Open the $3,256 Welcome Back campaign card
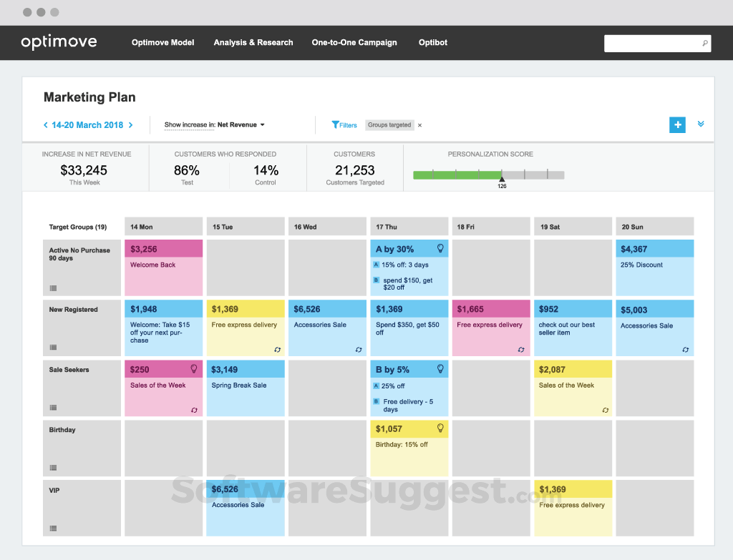Screen dimensions: 733x560 pyautogui.click(x=164, y=267)
